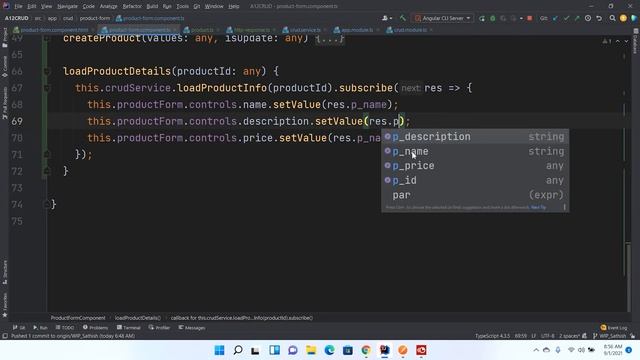Open the Favorites star sidebar
Viewport: 640px width, 360px height.
click(x=5, y=305)
